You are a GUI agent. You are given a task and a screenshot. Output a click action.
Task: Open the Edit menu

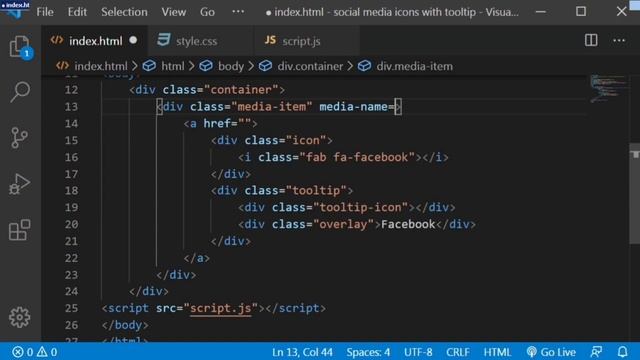pyautogui.click(x=77, y=12)
